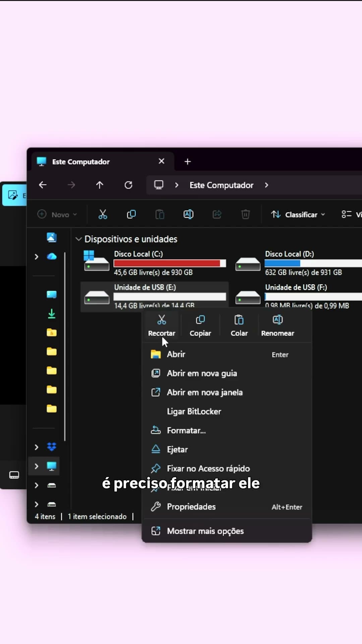Image resolution: width=362 pixels, height=644 pixels.
Task: Expand Este Computador sidebar node
Action: coord(37,466)
